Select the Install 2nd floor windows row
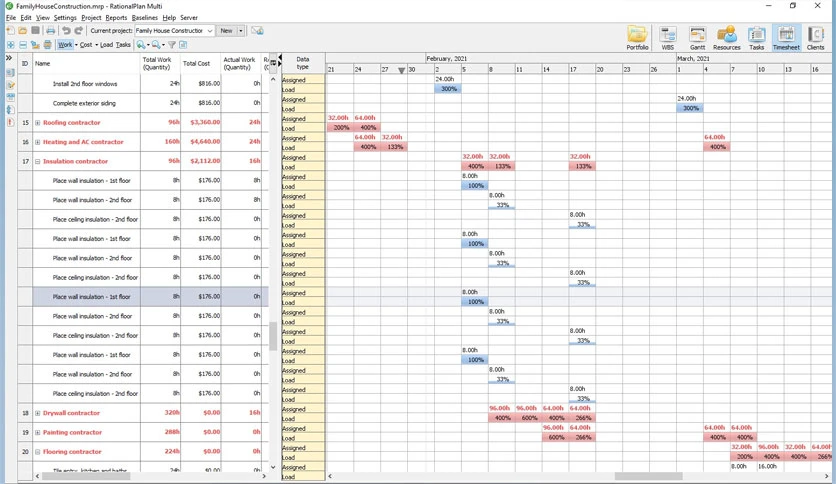Viewport: 836px width, 484px height. (x=143, y=84)
